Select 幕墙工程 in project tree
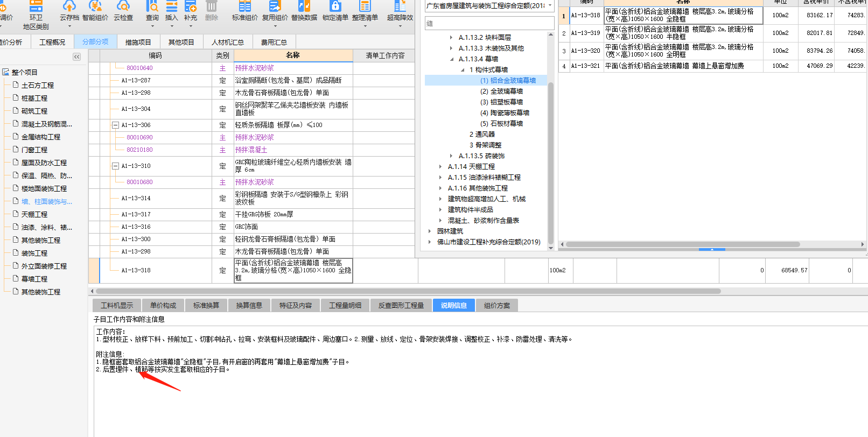The image size is (868, 437). click(x=34, y=279)
